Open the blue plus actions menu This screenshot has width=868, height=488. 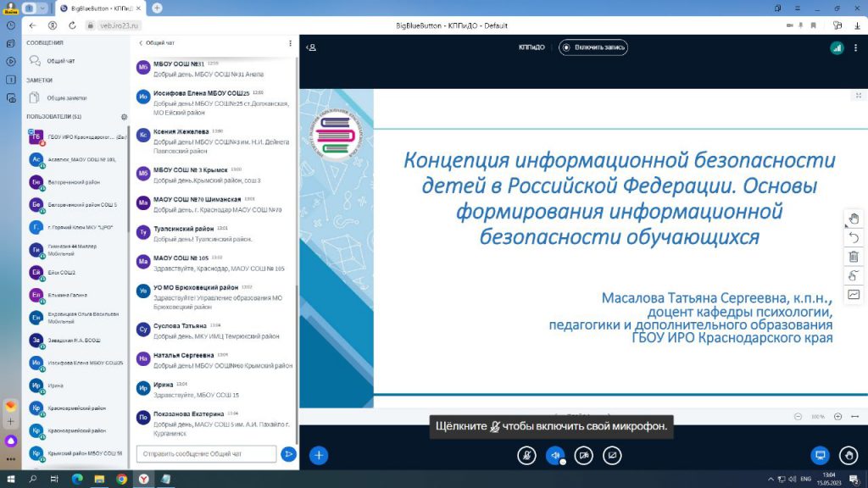[319, 455]
